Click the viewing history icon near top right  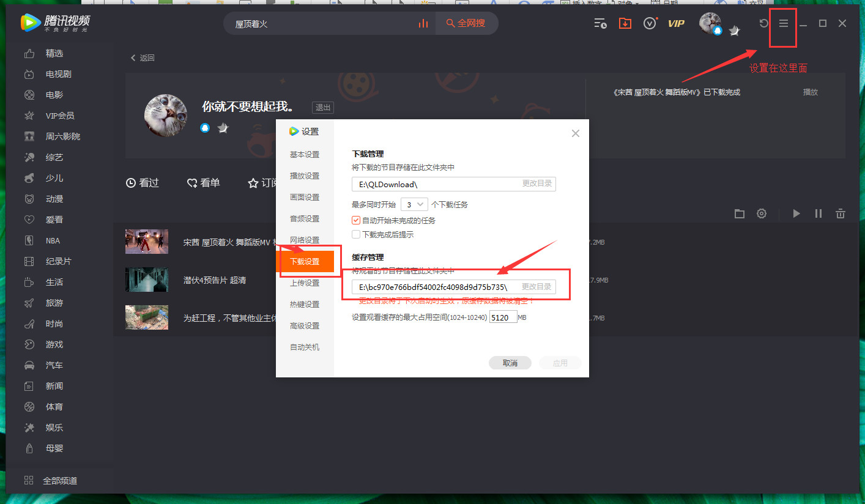click(600, 23)
